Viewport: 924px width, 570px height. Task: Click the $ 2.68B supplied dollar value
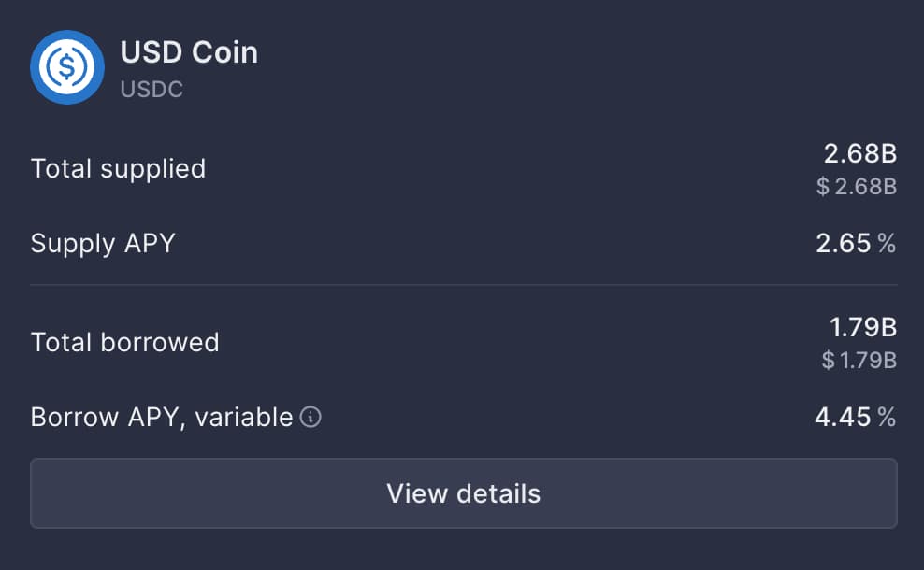tap(857, 186)
